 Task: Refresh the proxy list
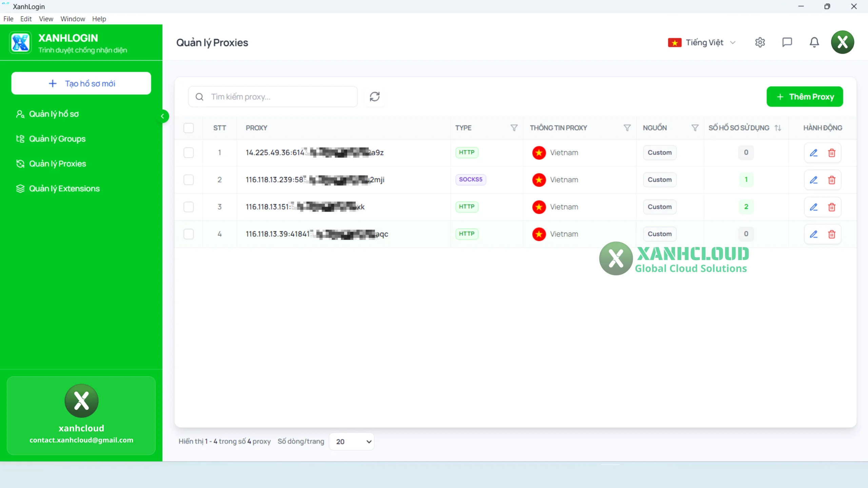375,97
